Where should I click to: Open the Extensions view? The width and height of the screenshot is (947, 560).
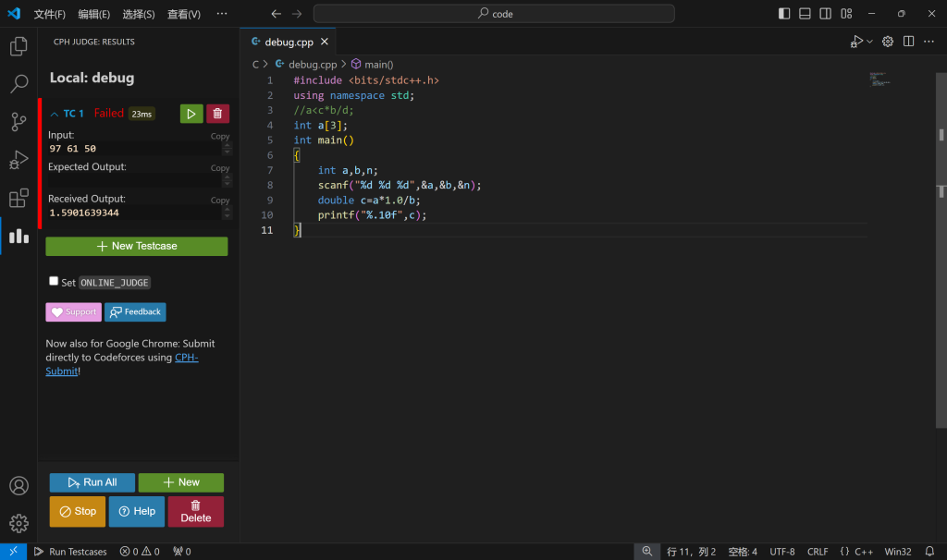click(x=18, y=198)
